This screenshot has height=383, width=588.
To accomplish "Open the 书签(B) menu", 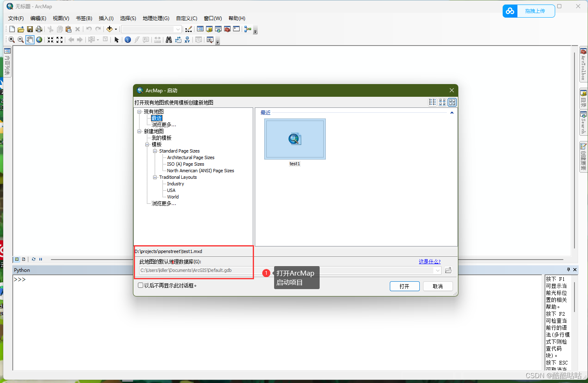I will click(84, 18).
